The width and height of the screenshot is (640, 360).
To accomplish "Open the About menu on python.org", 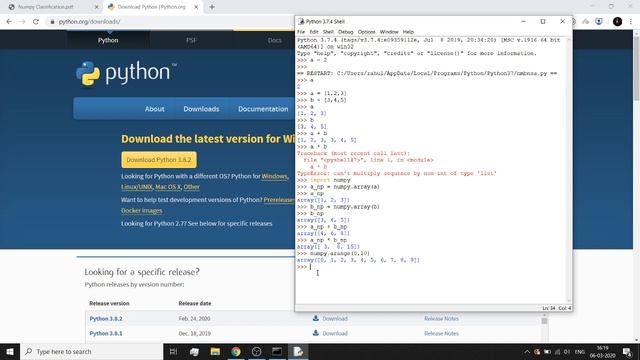I will coord(155,109).
